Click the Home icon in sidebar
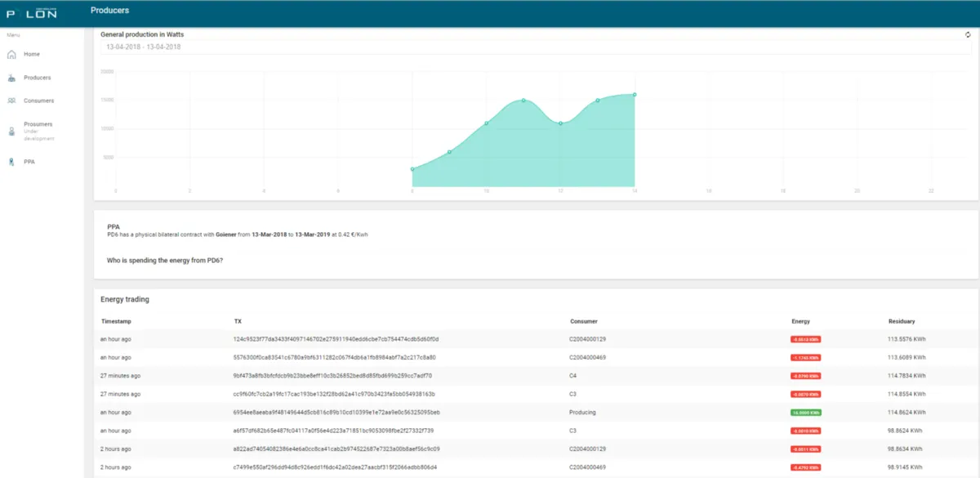Screen dimensions: 980x478 11,55
